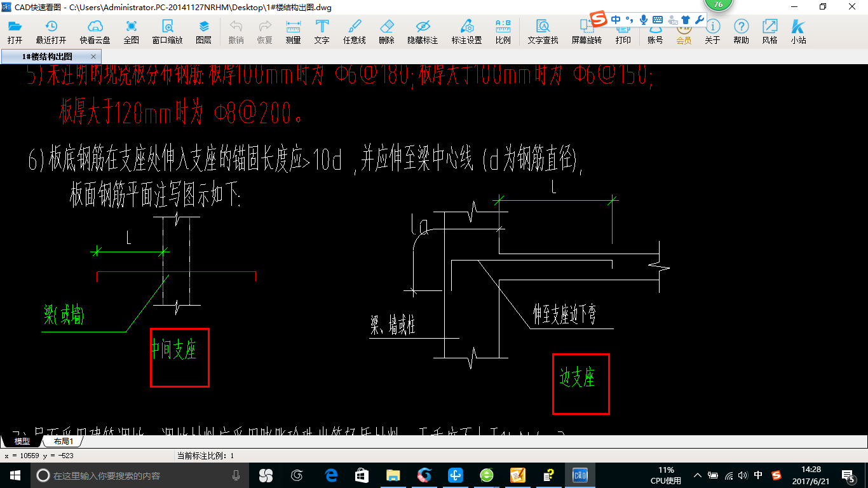Expand the system tray hidden icons arrow

coord(698,475)
